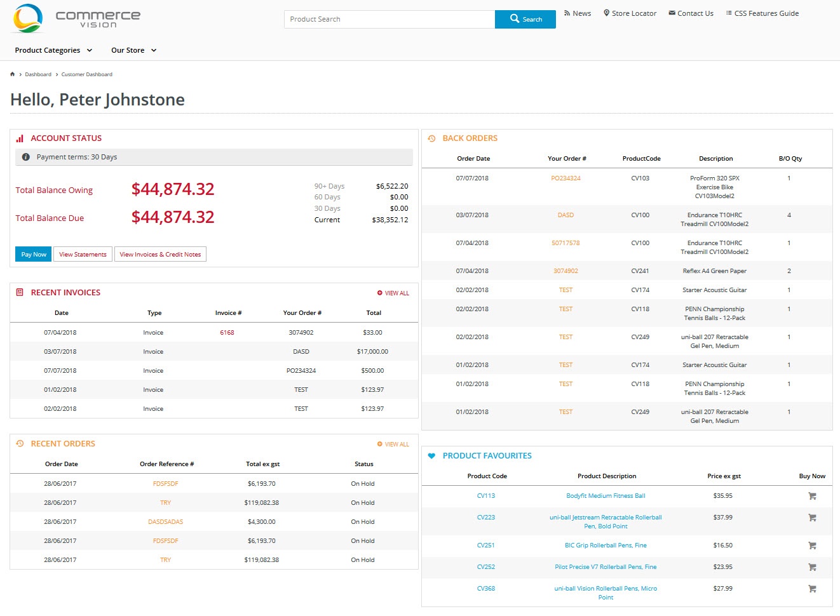Open invoice number 6168
The width and height of the screenshot is (840, 616).
tap(227, 332)
